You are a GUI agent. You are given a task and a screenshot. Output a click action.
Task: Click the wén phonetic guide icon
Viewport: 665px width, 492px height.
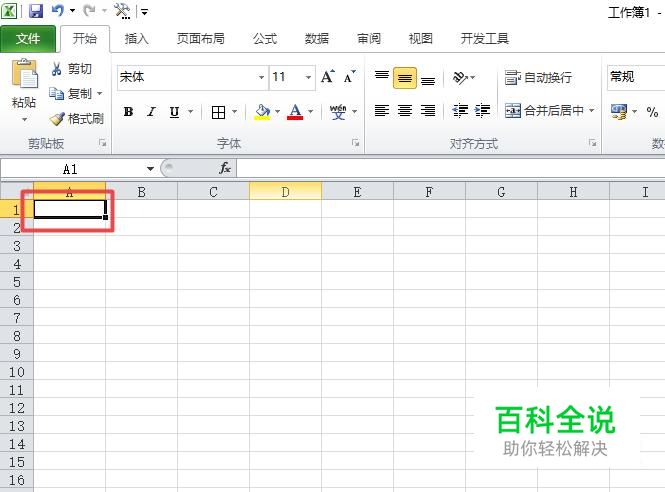tap(338, 112)
